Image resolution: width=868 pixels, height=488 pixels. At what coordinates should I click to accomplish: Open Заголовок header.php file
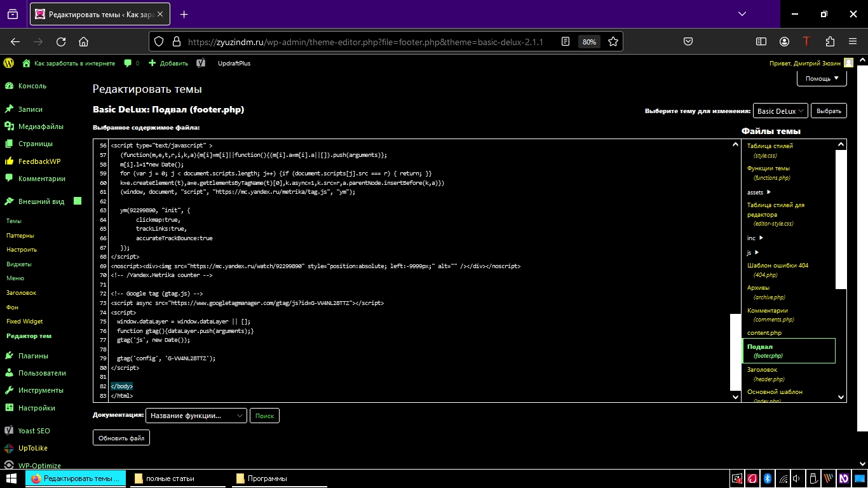click(766, 374)
